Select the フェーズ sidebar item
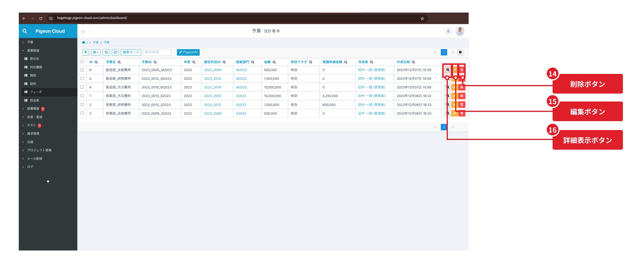644x272 pixels. click(36, 92)
